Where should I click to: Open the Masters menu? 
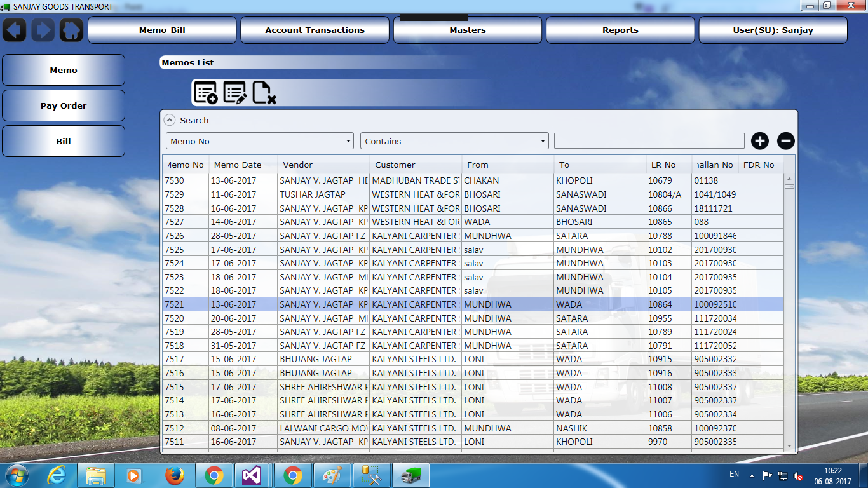(x=468, y=30)
